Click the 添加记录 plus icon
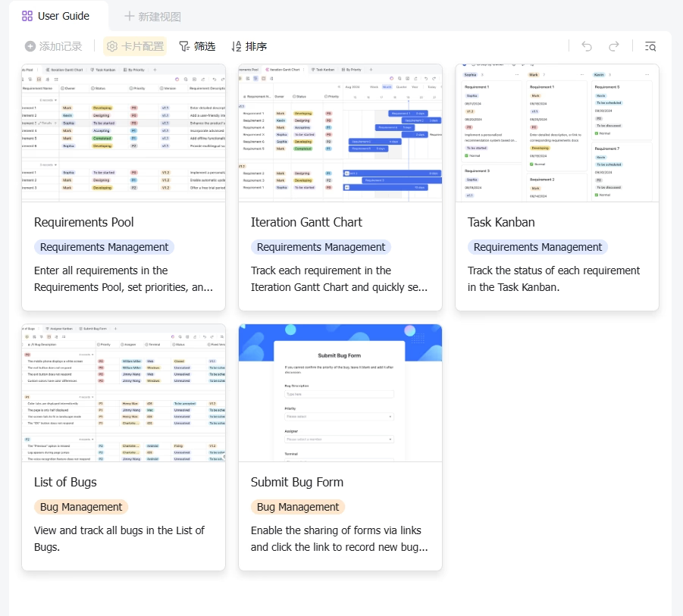The image size is (683, 616). 30,46
